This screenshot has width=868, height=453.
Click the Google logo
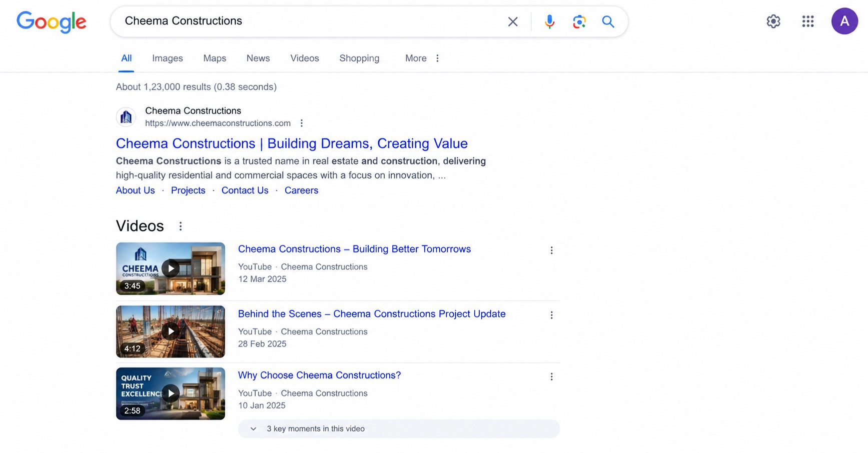tap(52, 22)
